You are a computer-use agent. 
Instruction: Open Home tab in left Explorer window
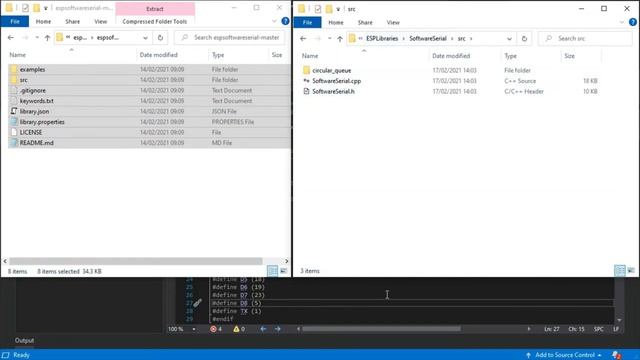coord(43,22)
